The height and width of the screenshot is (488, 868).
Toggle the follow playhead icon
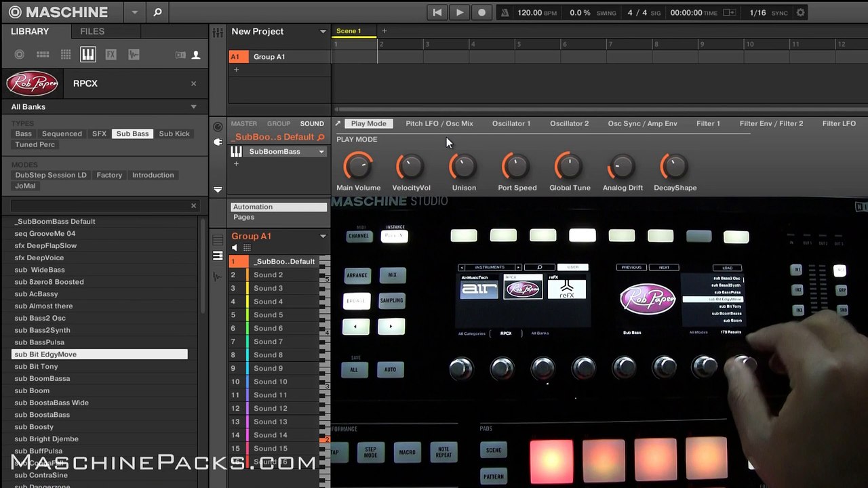(730, 12)
